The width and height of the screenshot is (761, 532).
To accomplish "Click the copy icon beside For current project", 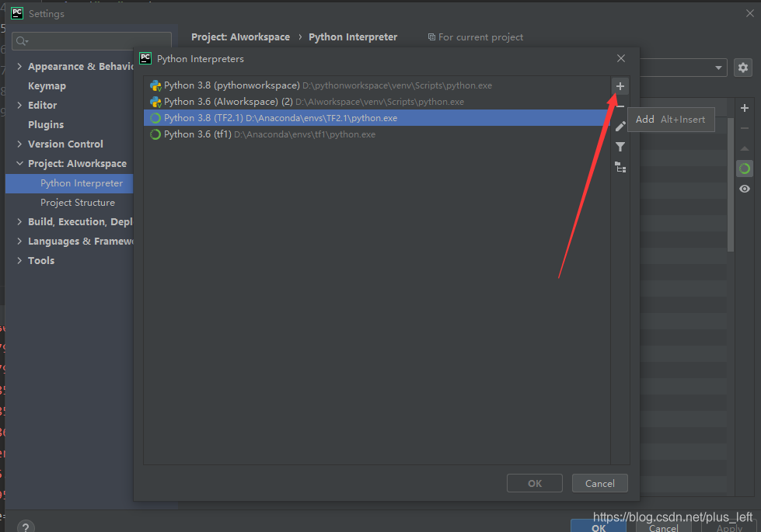I will tap(431, 37).
